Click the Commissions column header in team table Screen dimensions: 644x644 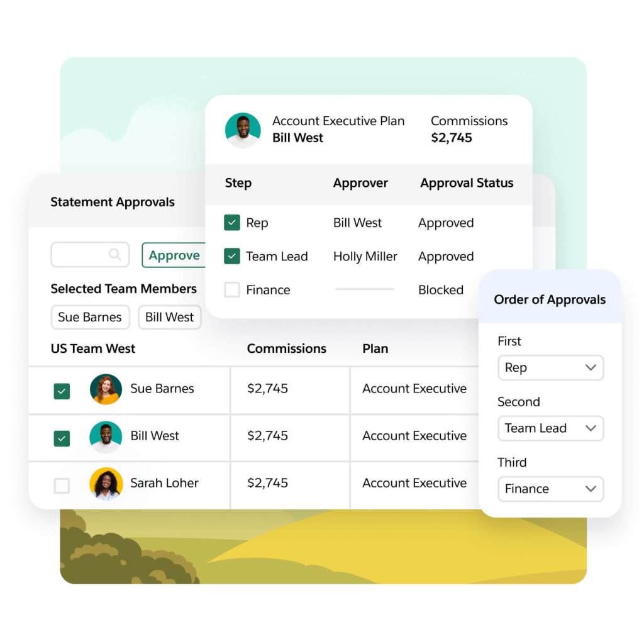pos(286,348)
